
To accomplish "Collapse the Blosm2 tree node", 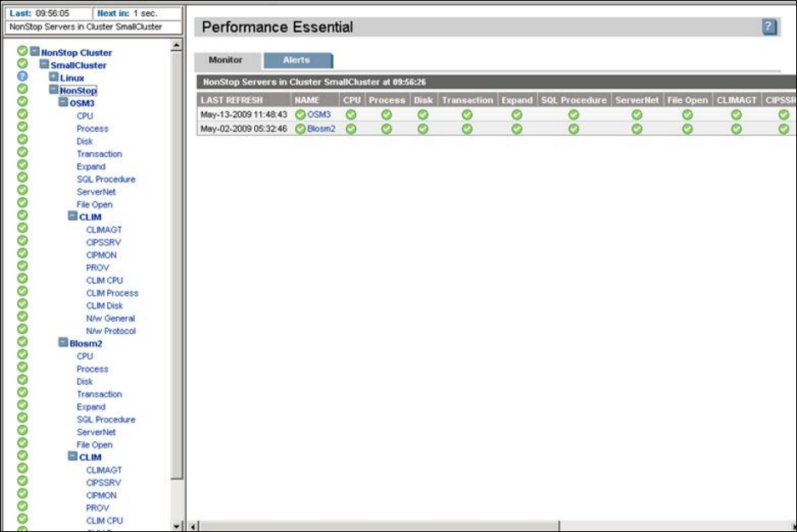I will (x=63, y=342).
